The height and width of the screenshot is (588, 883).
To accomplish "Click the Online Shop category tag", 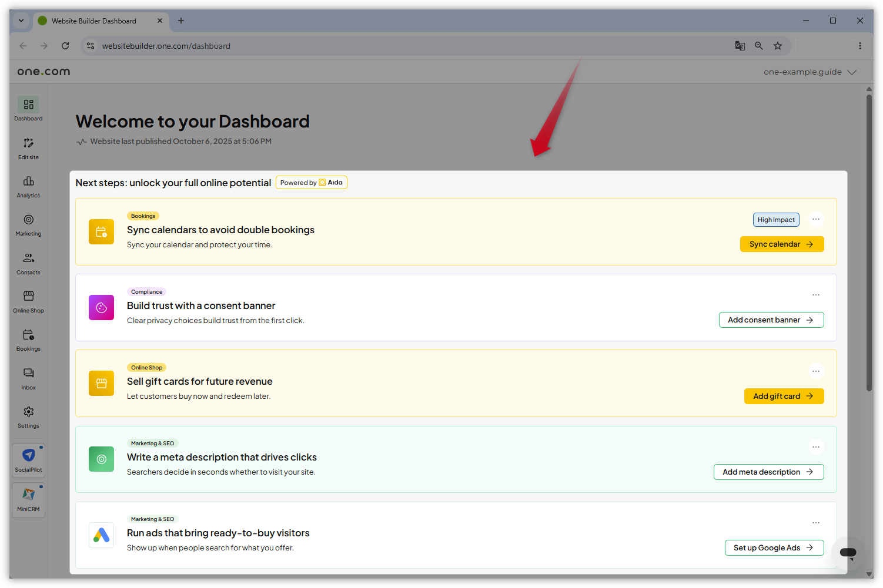I will coord(146,368).
